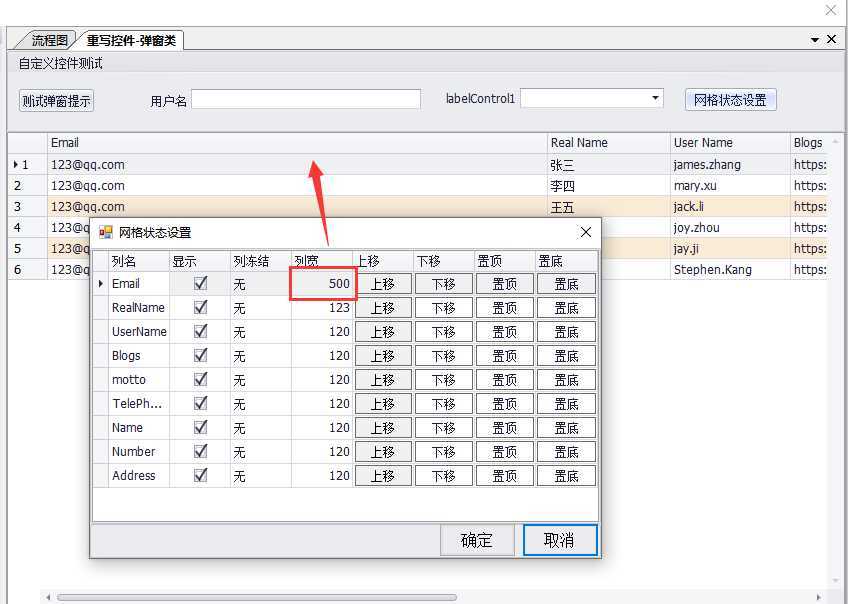Click the Email column header in the main grid
Screen dimensions: 848x604
tap(297, 143)
